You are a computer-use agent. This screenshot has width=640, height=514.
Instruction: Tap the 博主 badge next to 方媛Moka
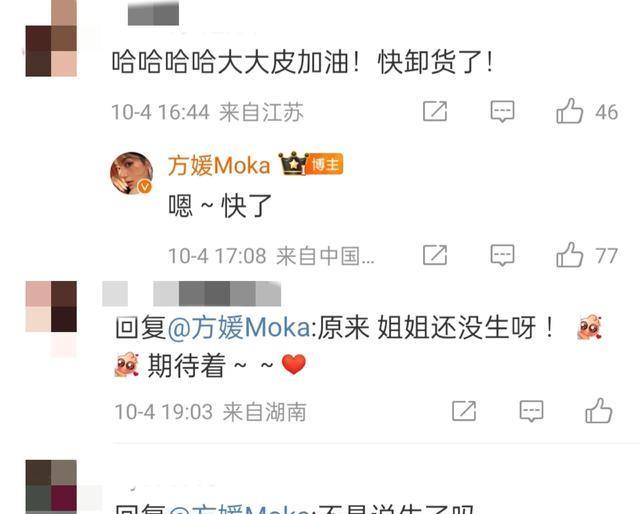pos(325,164)
